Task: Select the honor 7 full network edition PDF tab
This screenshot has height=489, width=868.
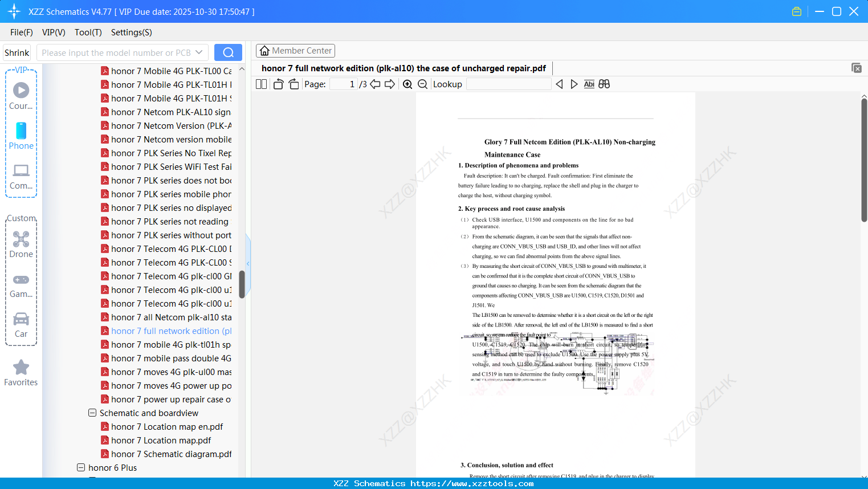Action: point(404,68)
